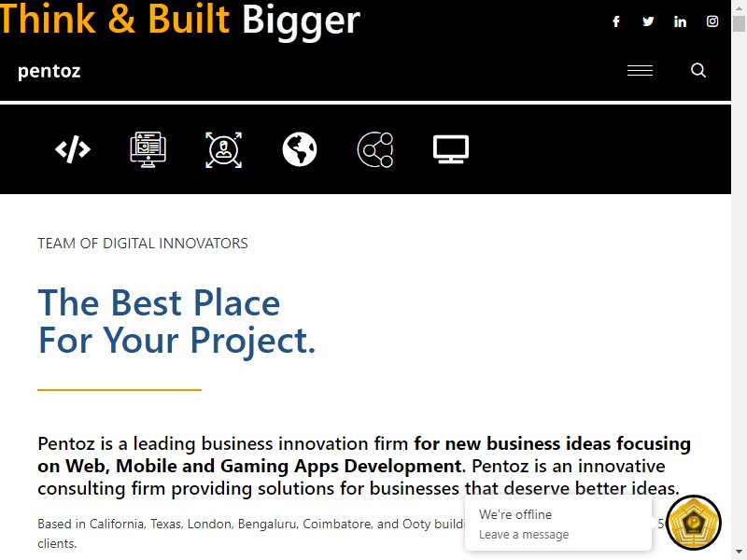Open the Twitter social icon
747x560 pixels.
pos(648,21)
